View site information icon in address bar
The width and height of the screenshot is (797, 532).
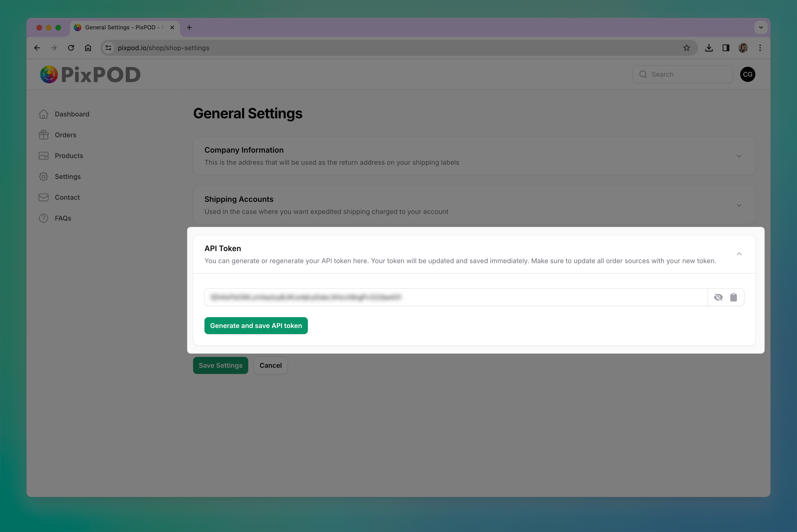[x=109, y=48]
